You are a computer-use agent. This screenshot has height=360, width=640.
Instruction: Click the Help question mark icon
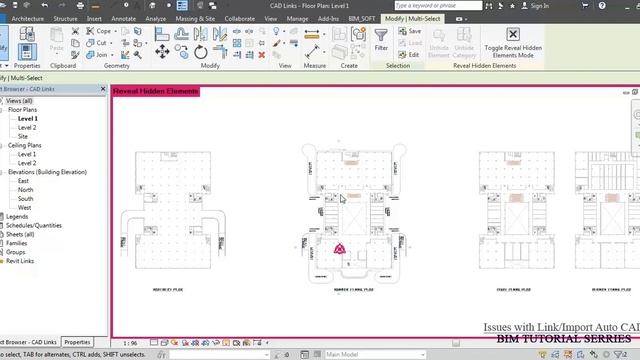click(602, 6)
